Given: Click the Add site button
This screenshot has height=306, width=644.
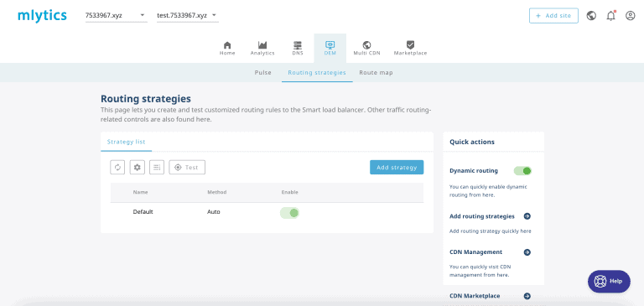Looking at the screenshot, I should 553,16.
